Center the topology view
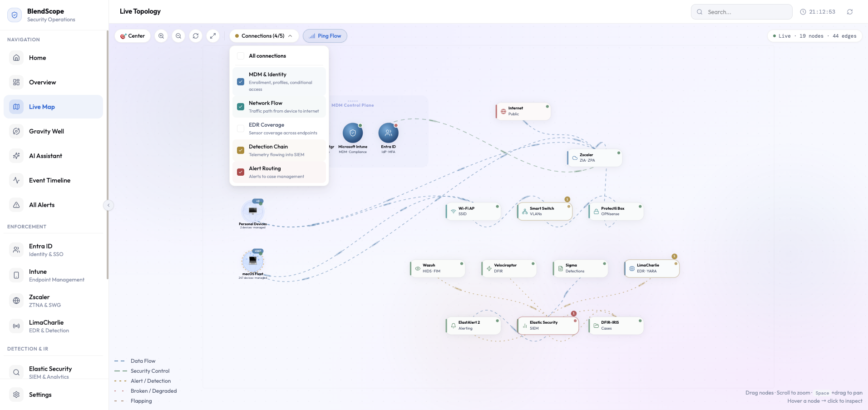This screenshot has height=410, width=868. [133, 36]
